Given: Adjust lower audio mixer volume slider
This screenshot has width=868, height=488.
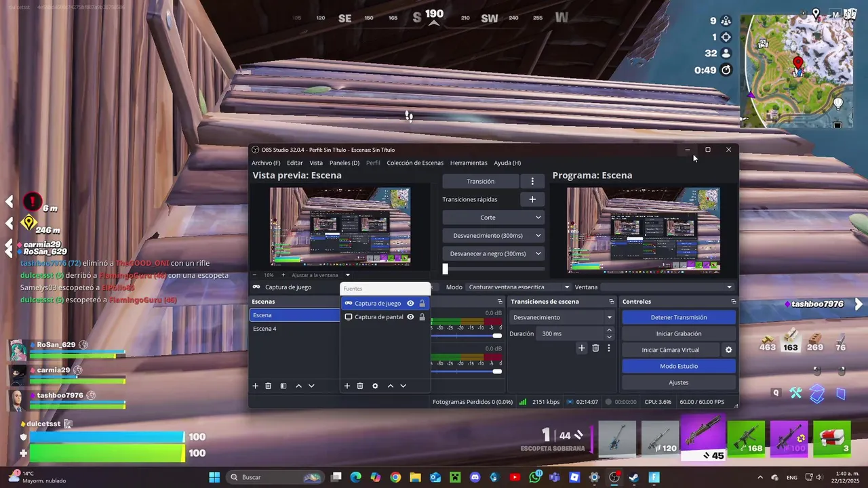Looking at the screenshot, I should pos(497,371).
